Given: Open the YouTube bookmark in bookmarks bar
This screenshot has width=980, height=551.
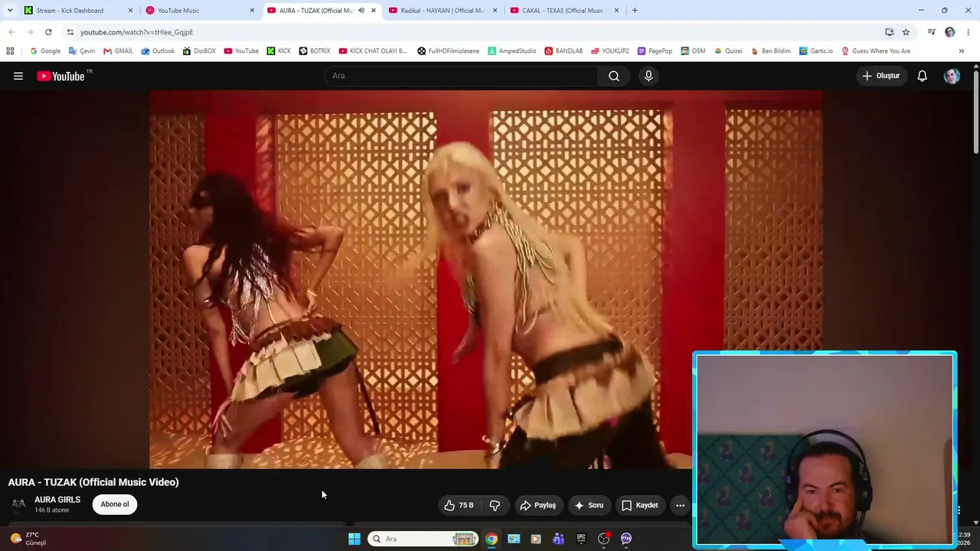Looking at the screenshot, I should (x=241, y=51).
